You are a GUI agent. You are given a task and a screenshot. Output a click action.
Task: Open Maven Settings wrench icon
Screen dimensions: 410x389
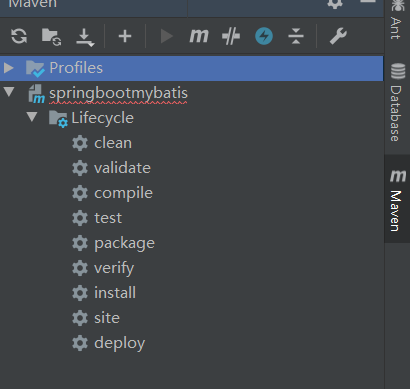tap(338, 36)
